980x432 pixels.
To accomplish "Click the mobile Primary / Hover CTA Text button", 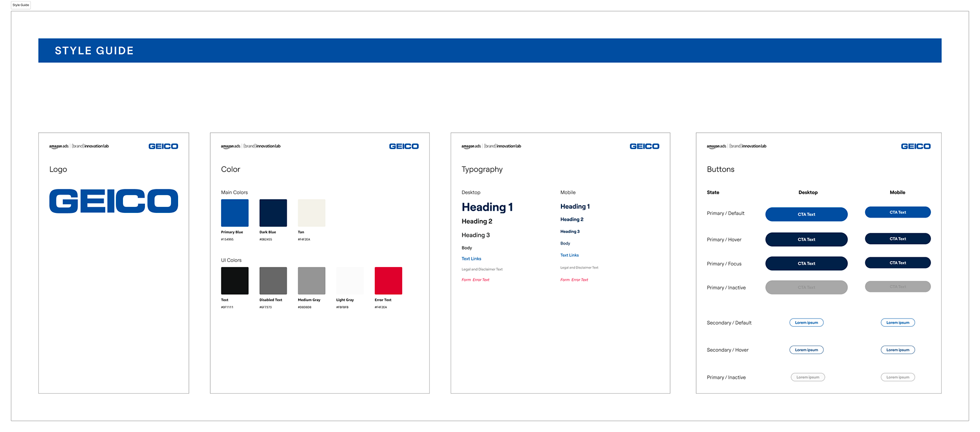I will pyautogui.click(x=898, y=239).
